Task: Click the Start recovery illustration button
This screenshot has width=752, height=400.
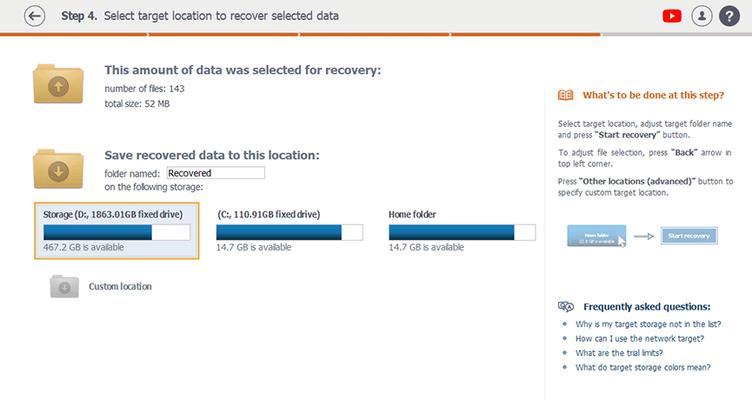Action: pyautogui.click(x=689, y=236)
